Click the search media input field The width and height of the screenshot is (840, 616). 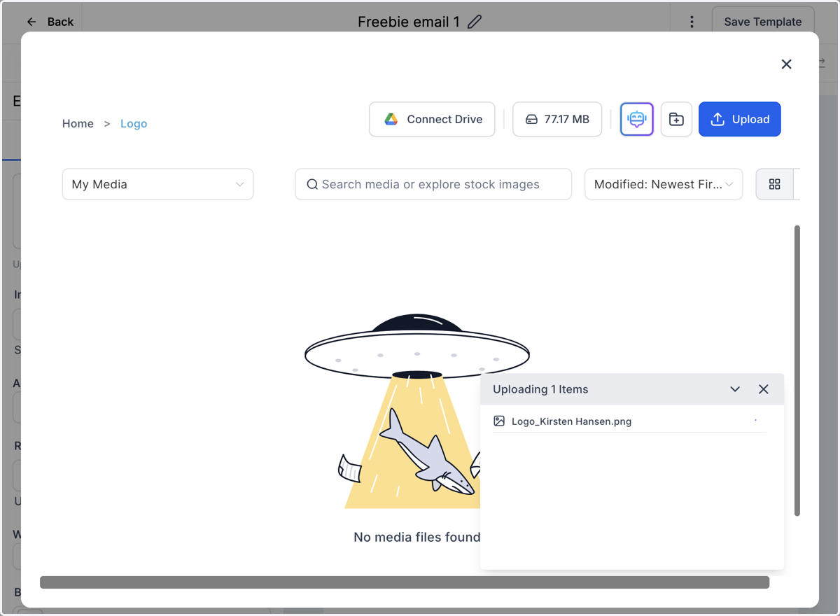point(433,184)
